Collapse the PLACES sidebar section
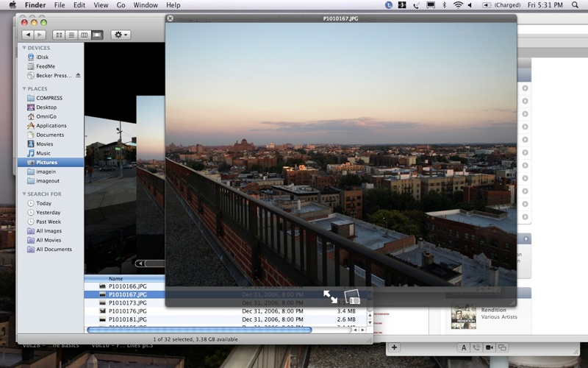 [24, 88]
